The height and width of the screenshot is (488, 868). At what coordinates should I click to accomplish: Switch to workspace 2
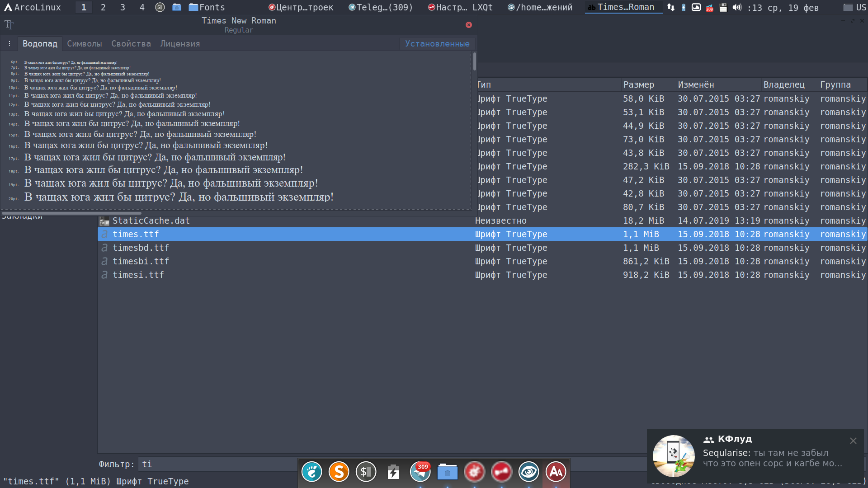pos(103,7)
